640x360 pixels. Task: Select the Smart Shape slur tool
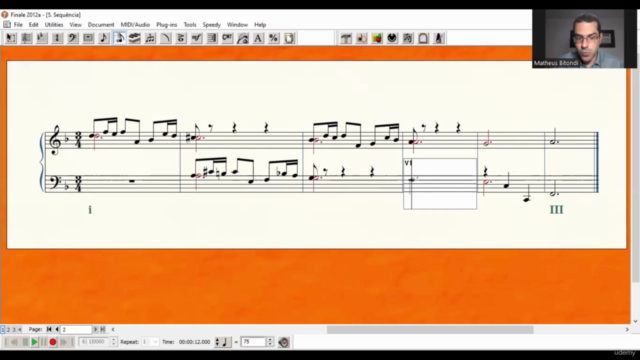click(x=165, y=38)
